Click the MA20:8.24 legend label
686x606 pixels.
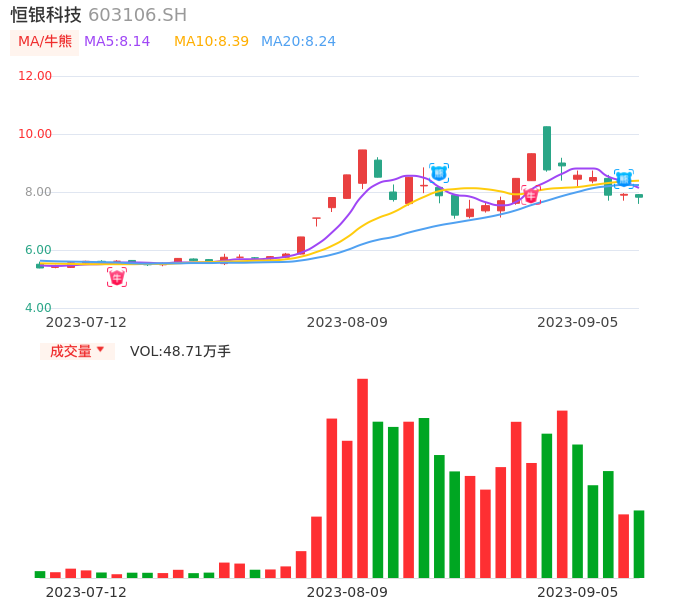[298, 42]
